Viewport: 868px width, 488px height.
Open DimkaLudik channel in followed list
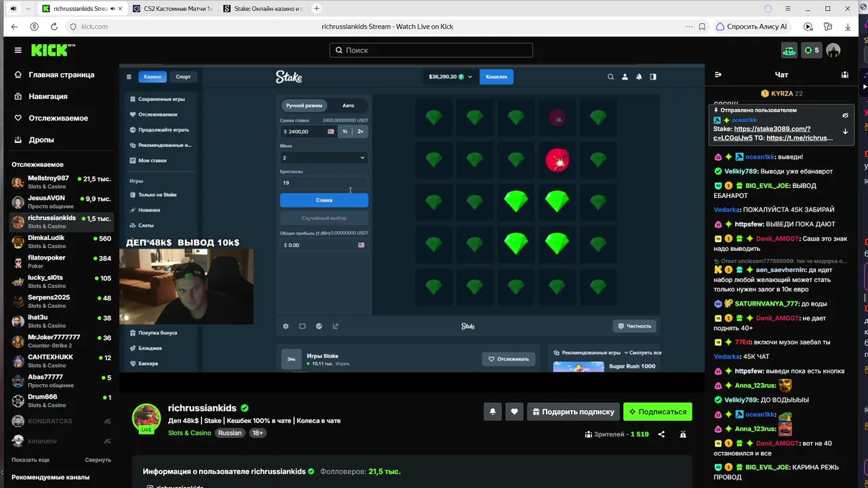(61, 242)
